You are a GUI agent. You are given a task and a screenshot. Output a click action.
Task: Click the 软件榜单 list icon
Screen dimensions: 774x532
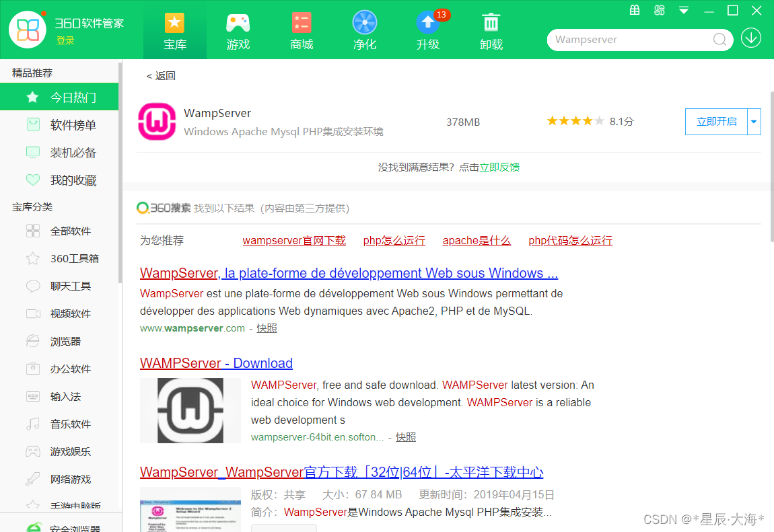(33, 124)
